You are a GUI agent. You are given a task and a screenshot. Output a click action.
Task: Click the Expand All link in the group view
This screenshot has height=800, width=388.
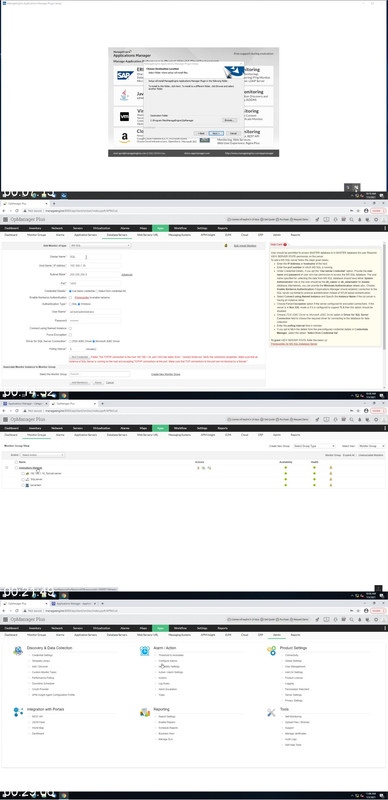[x=349, y=455]
